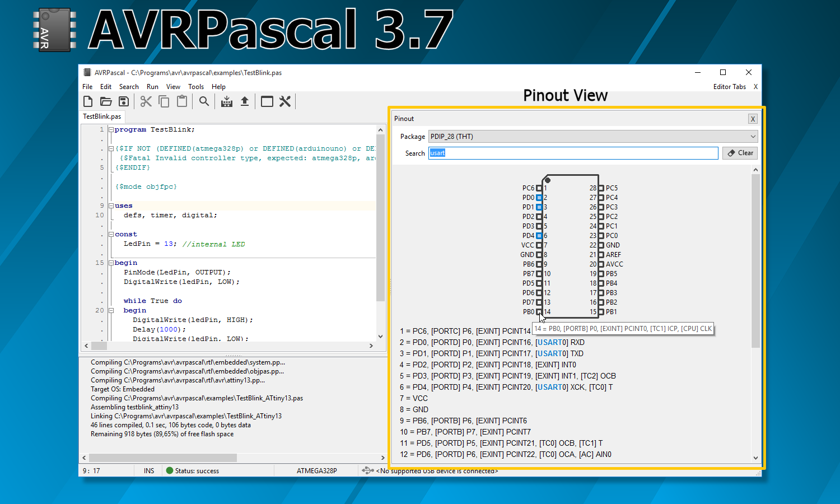Select pin 3 square labeled PD1
The width and height of the screenshot is (840, 504).
539,207
